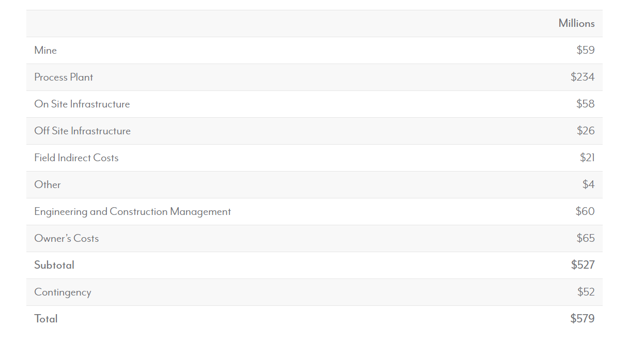The width and height of the screenshot is (644, 341).
Task: Select the Mine row label
Action: pos(45,50)
